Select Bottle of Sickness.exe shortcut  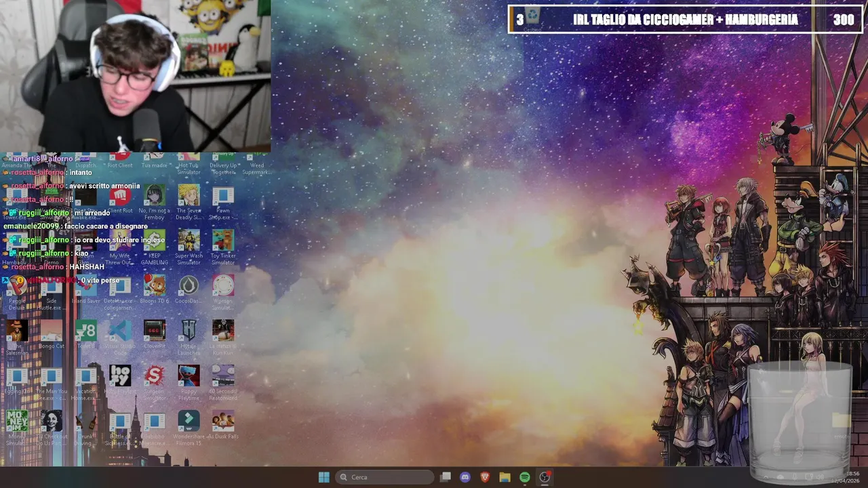[x=120, y=428]
